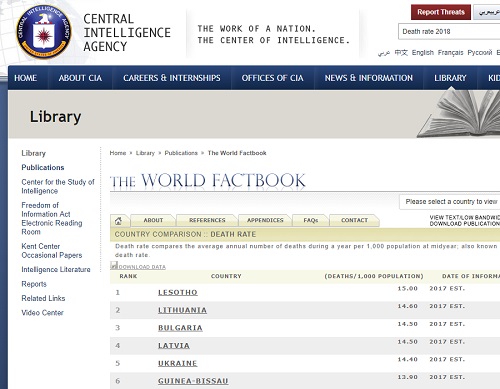Click the CIA seal logo

pos(44,32)
